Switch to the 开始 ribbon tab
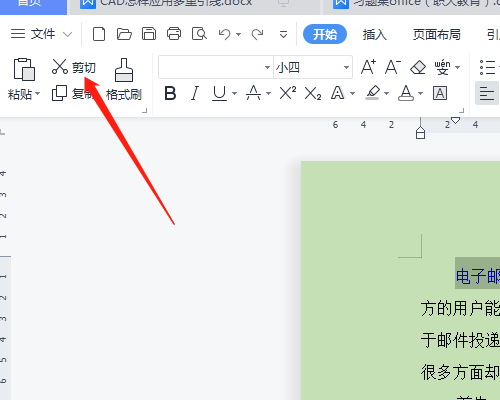 (x=325, y=34)
